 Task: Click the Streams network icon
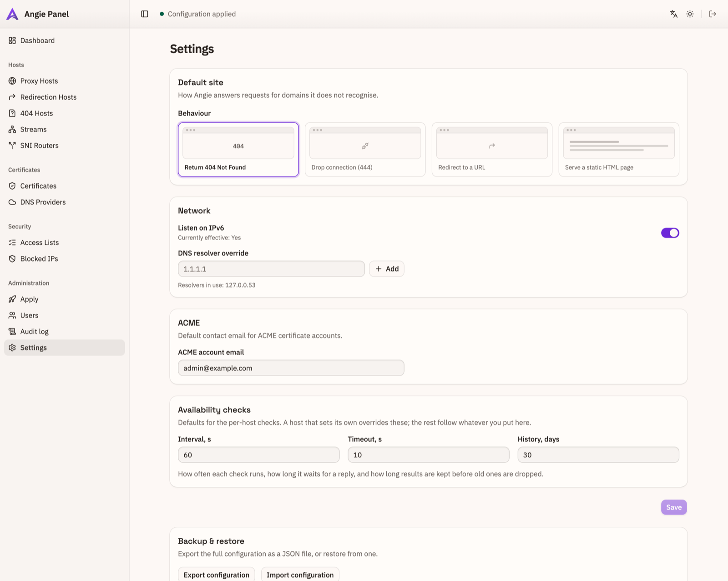[12, 129]
